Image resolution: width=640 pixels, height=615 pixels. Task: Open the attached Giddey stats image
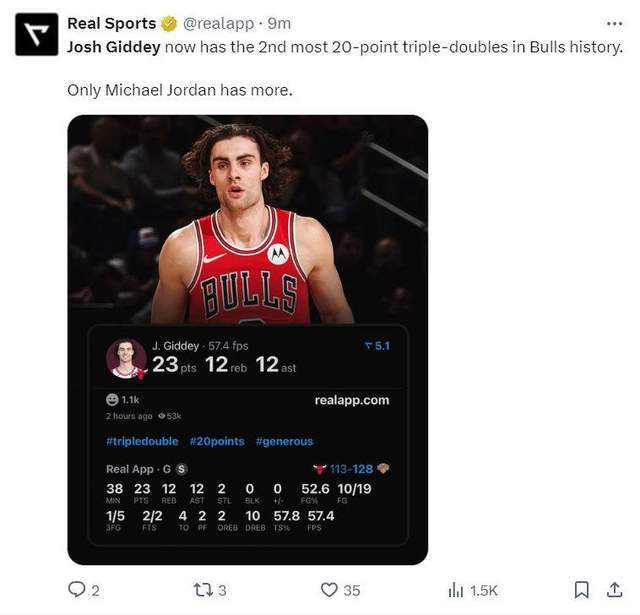[247, 220]
